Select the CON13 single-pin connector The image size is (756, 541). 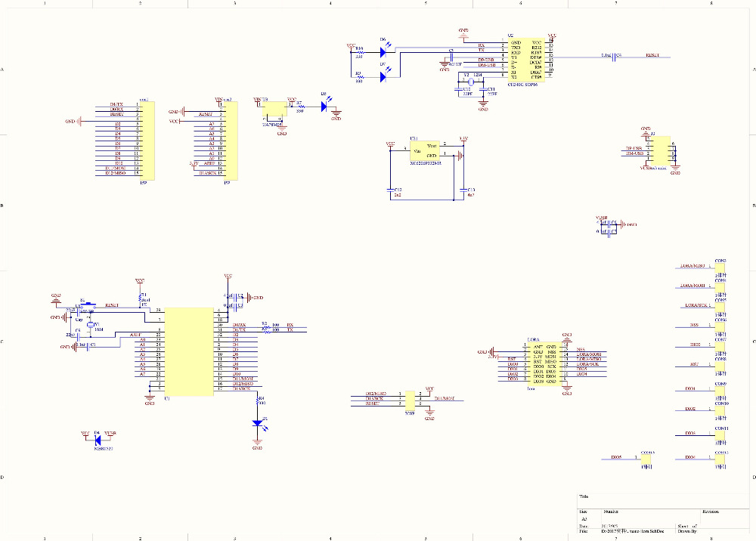(x=720, y=460)
